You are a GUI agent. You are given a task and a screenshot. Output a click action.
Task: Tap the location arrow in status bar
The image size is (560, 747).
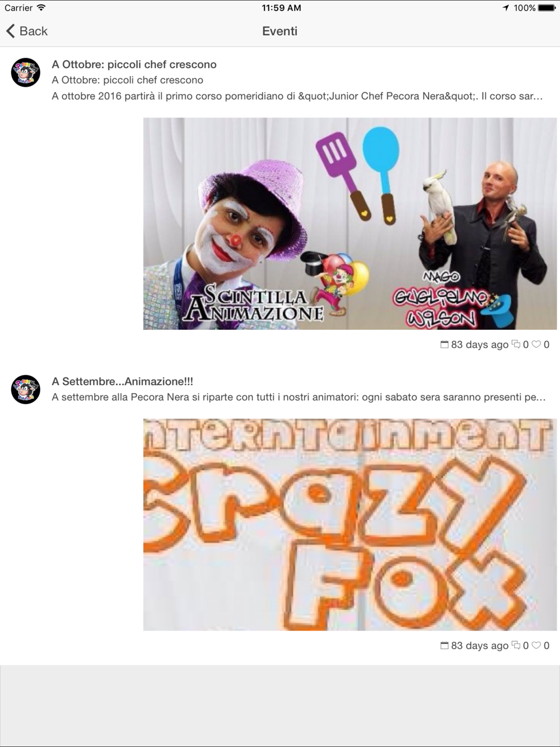pyautogui.click(x=506, y=8)
